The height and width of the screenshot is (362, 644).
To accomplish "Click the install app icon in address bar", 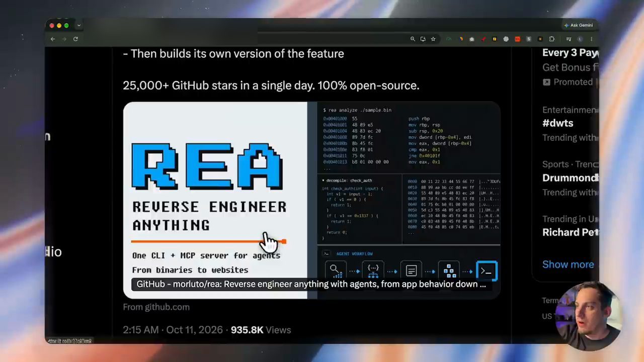I will (423, 39).
